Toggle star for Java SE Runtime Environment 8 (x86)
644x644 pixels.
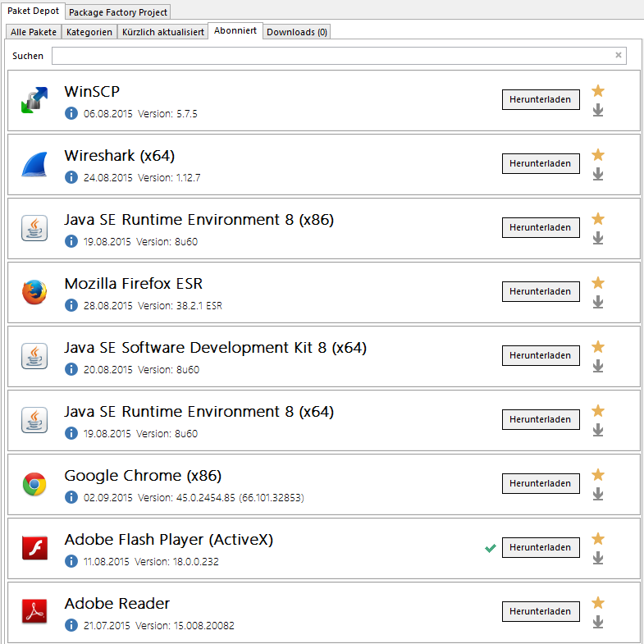click(x=597, y=219)
